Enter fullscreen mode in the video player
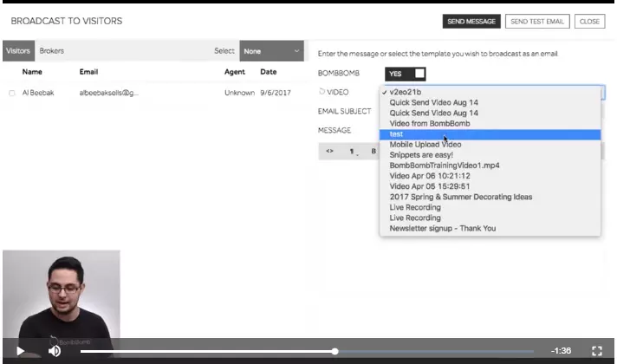Viewport: 617px width, 364px height. point(596,351)
